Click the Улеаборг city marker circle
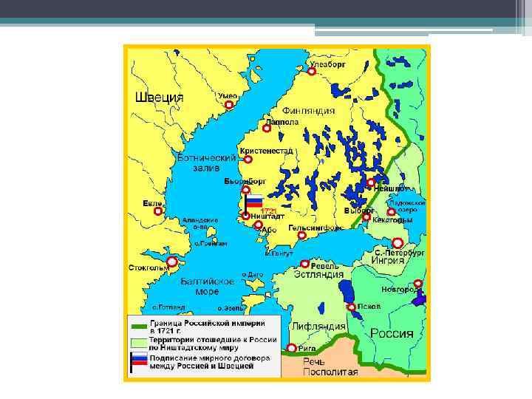 [312, 71]
